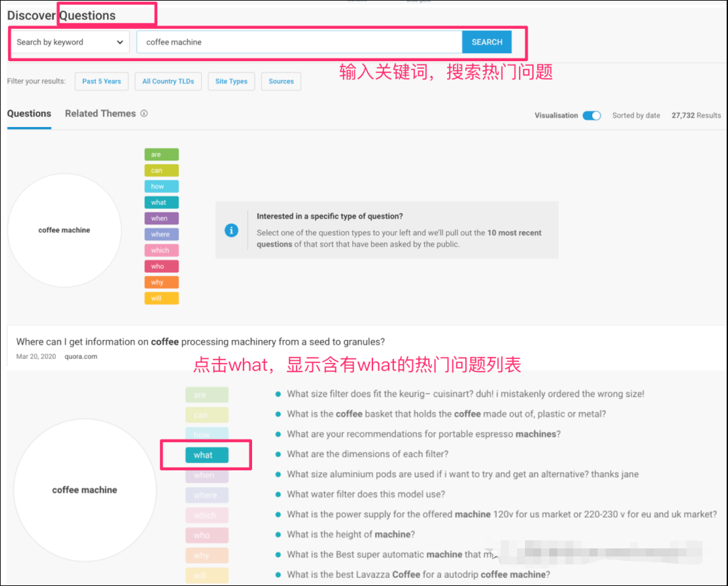Viewport: 728px width, 586px height.
Task: Open the Site Types filter
Action: 231,81
